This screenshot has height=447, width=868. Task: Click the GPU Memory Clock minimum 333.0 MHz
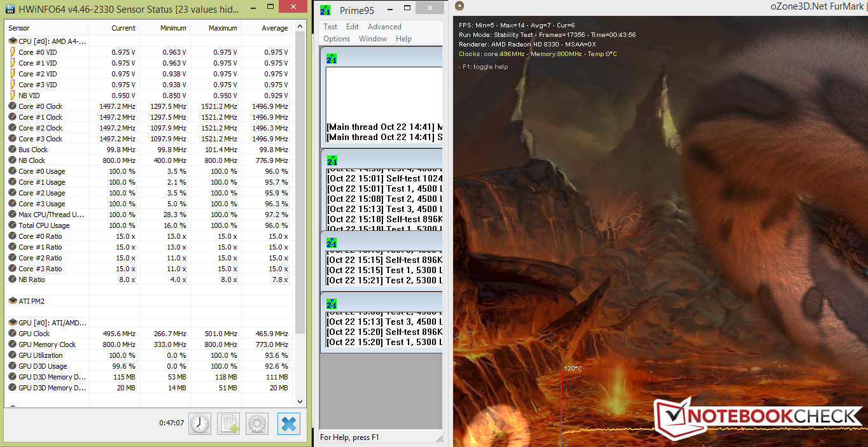[x=170, y=344]
